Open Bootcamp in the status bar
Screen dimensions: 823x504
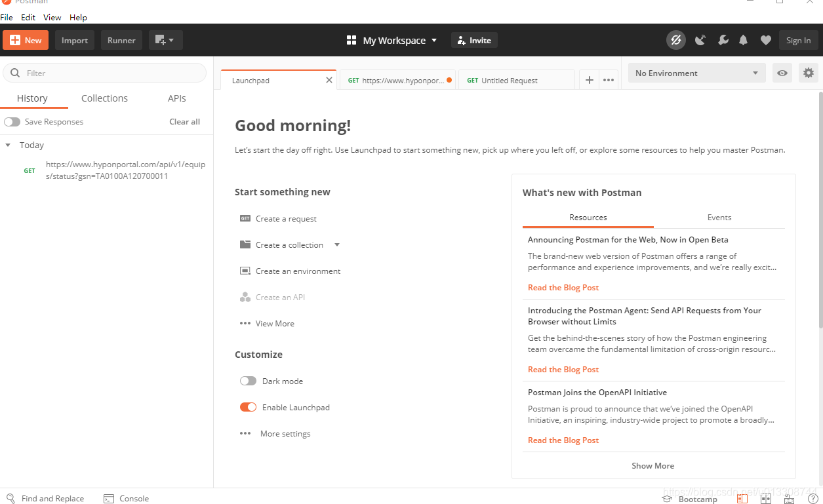pyautogui.click(x=691, y=499)
